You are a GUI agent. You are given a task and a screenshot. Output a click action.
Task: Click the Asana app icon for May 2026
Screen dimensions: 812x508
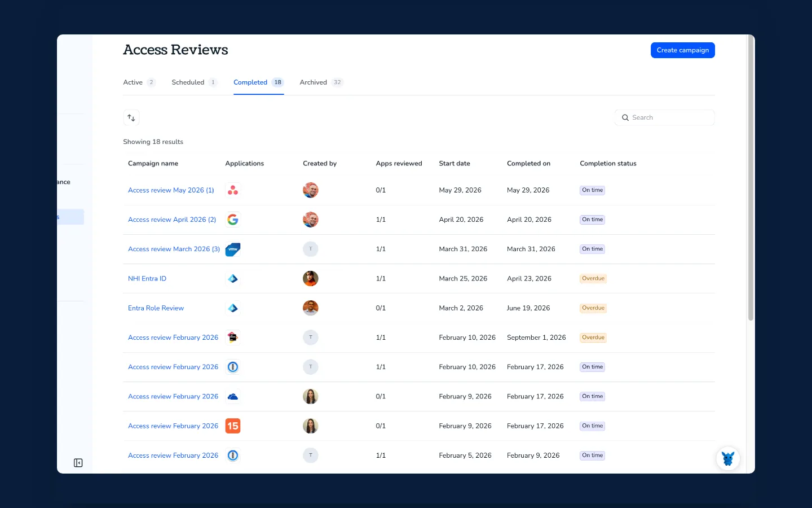click(x=233, y=190)
